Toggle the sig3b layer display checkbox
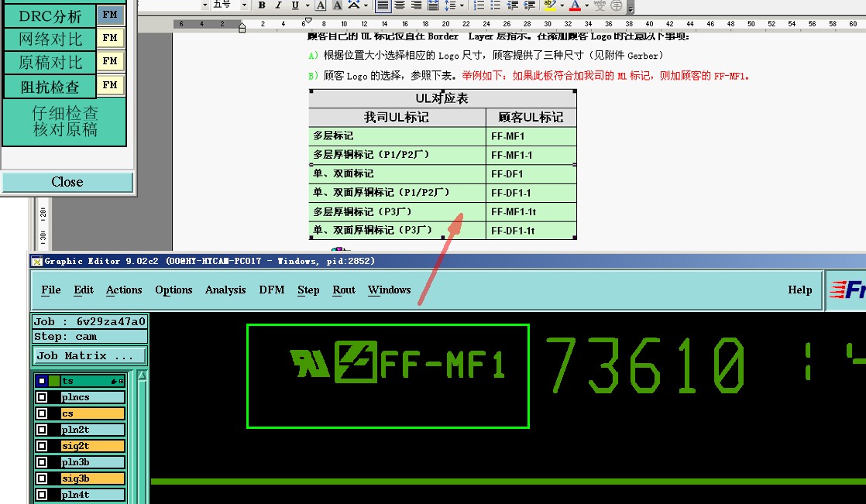 click(41, 478)
